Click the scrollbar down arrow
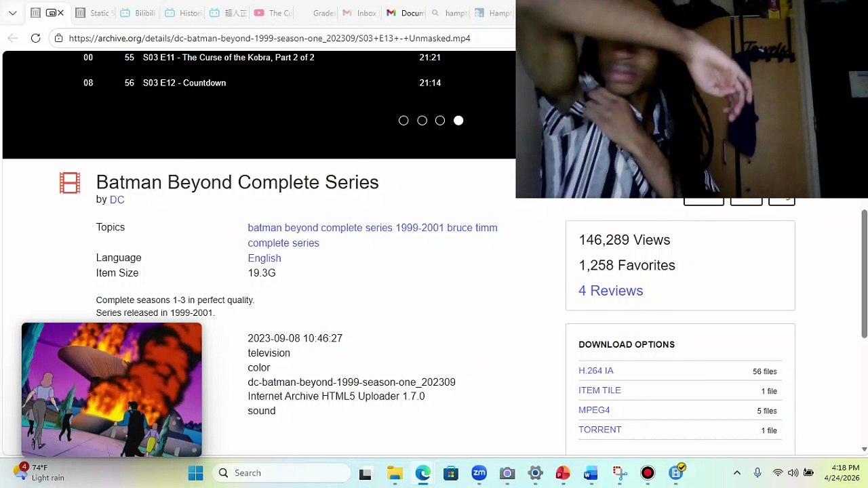 (x=864, y=449)
